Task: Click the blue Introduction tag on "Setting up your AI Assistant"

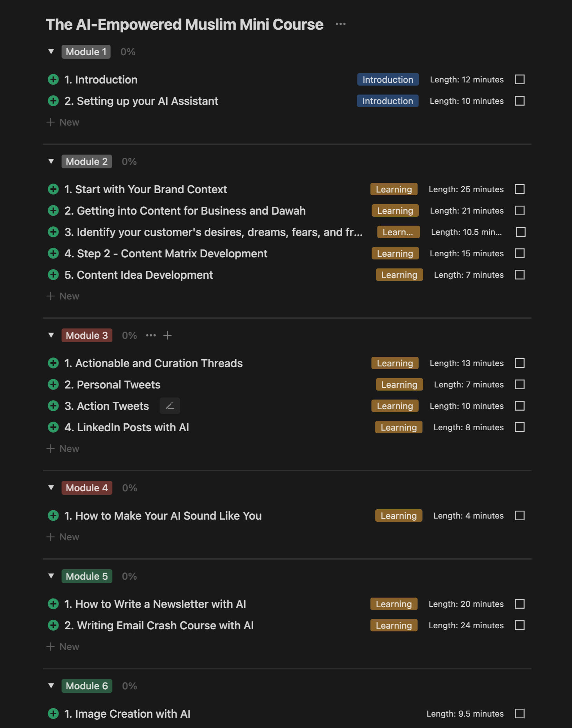Action: tap(387, 101)
